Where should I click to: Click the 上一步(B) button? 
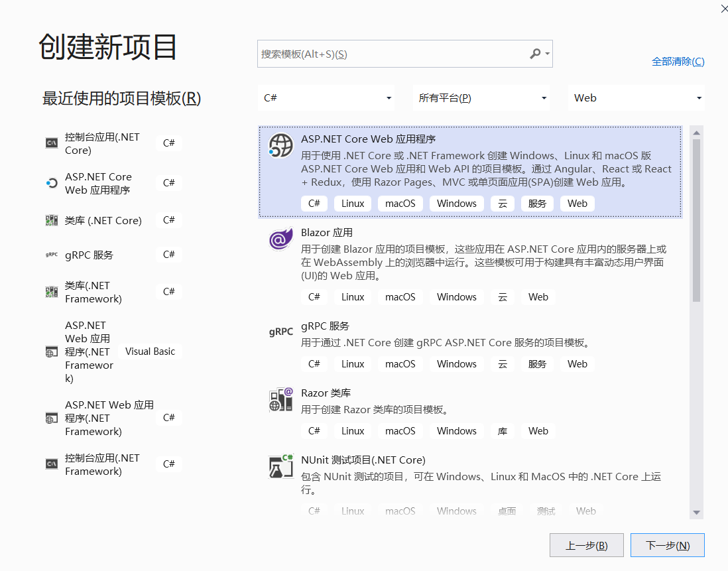click(586, 544)
